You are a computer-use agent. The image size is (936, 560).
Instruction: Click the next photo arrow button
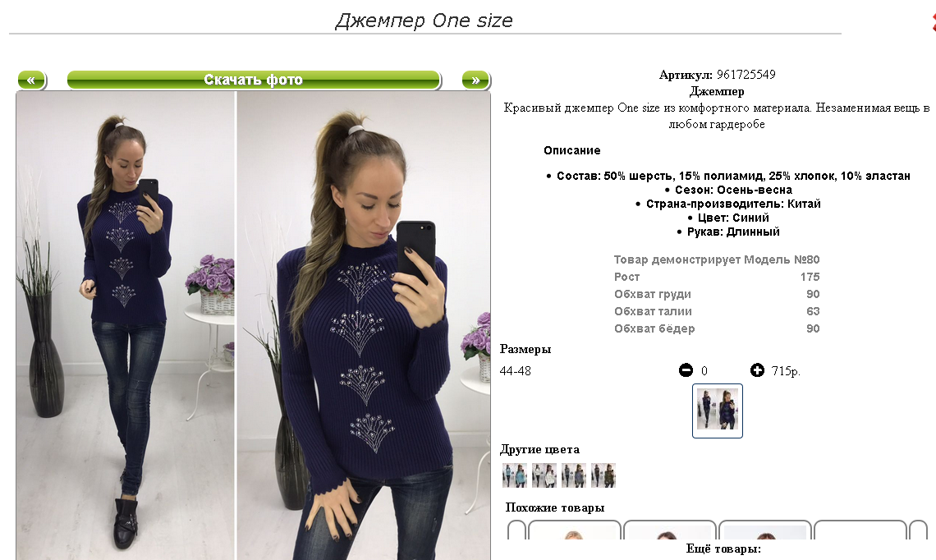pos(475,80)
